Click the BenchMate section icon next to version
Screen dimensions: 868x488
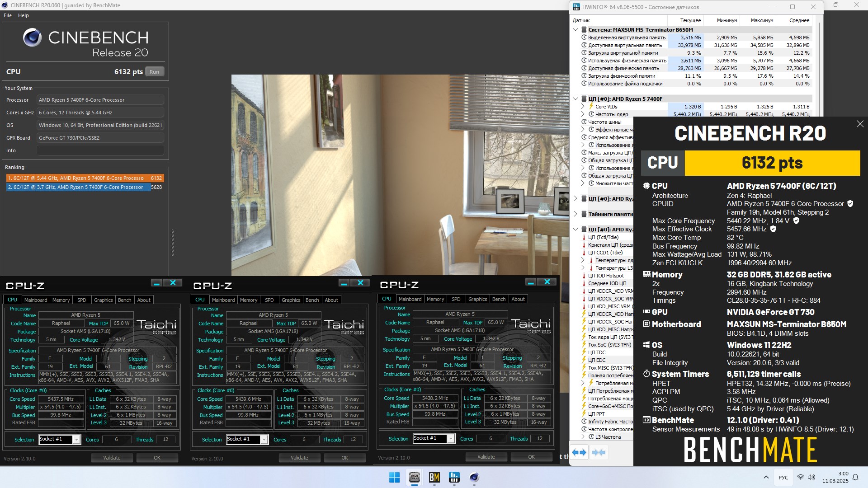click(646, 420)
